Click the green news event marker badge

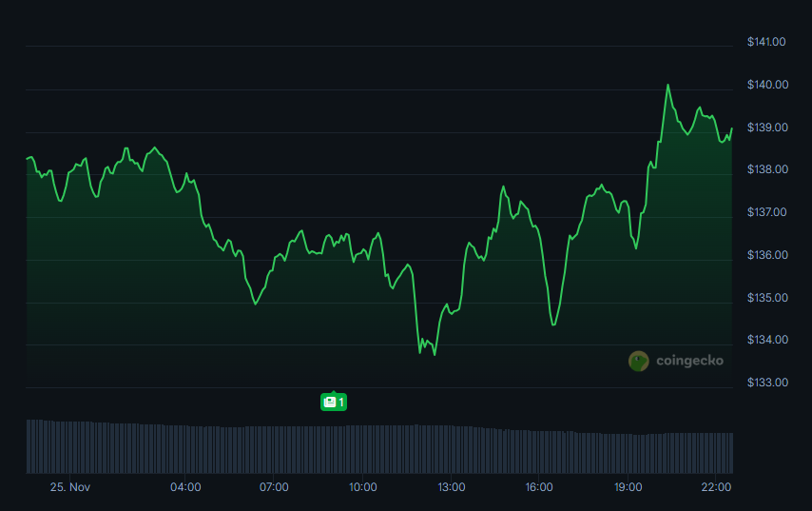point(333,402)
